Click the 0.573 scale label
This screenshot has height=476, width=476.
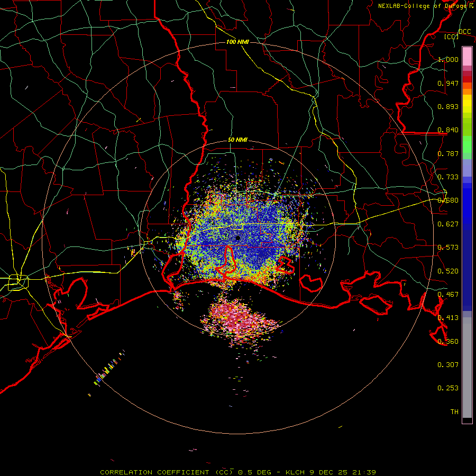[x=448, y=248]
